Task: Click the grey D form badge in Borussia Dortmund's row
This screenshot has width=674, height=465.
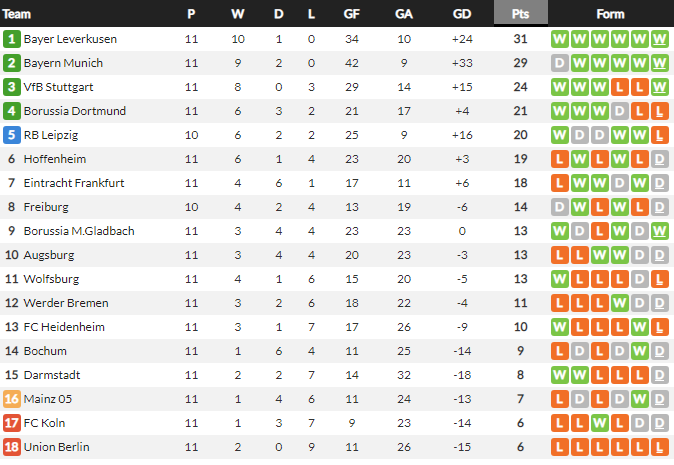Action: tap(620, 111)
